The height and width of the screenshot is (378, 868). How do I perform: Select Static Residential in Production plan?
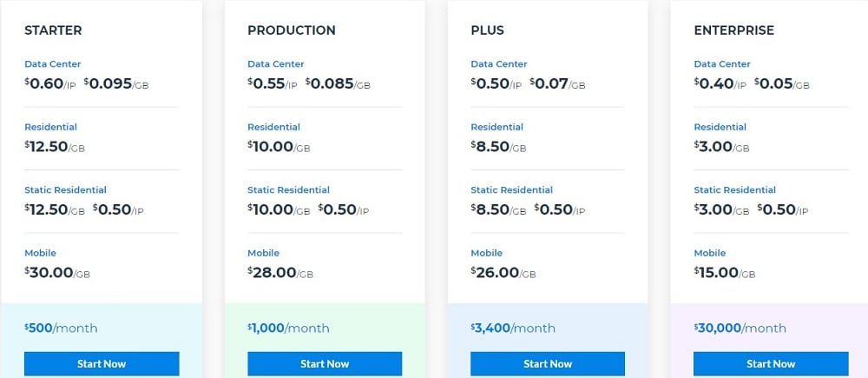tap(288, 189)
